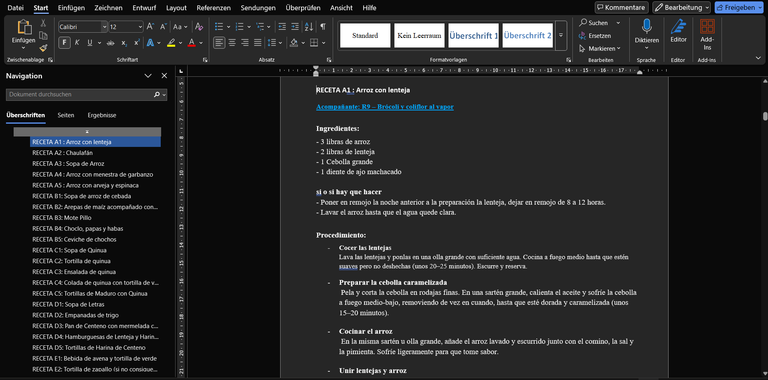Jump to heading RECETA B3: Mote Pillo
This screenshot has height=380, width=768.
point(62,217)
